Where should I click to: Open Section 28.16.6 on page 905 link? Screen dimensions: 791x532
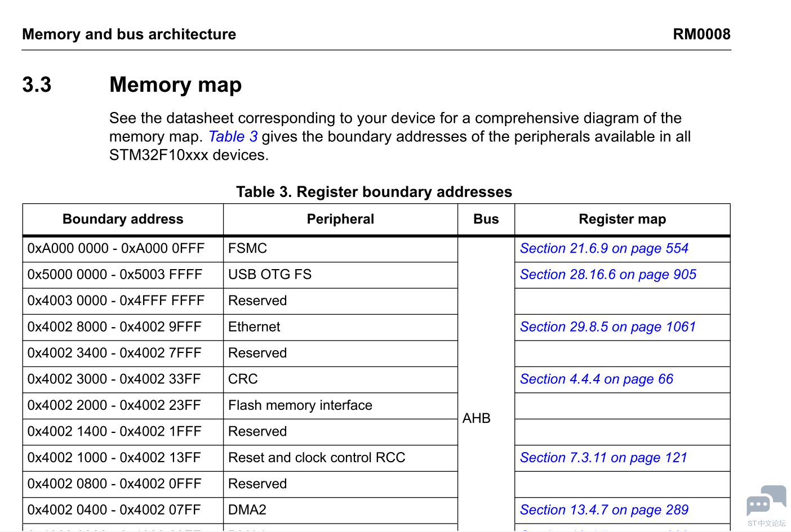click(x=608, y=274)
